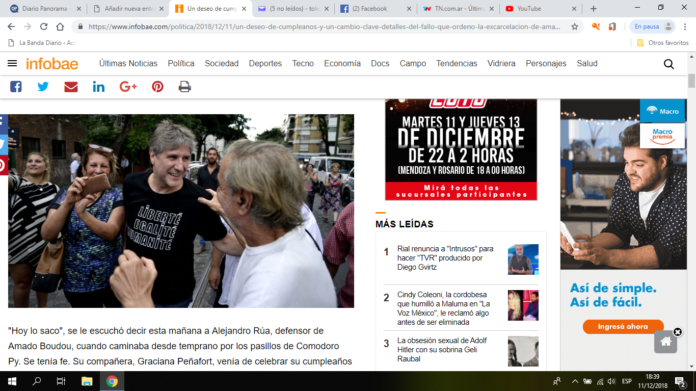Go to Política section
The width and height of the screenshot is (696, 391).
pyautogui.click(x=181, y=63)
